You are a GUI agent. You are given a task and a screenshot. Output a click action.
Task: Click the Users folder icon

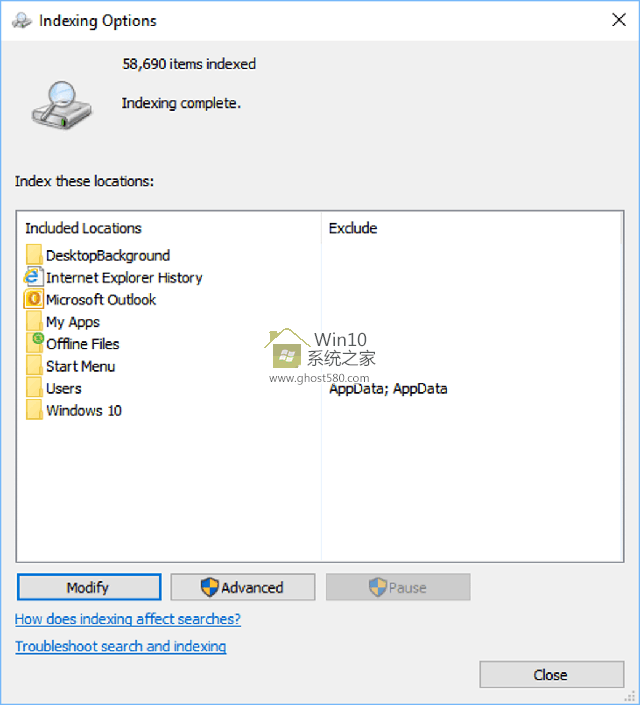point(34,388)
